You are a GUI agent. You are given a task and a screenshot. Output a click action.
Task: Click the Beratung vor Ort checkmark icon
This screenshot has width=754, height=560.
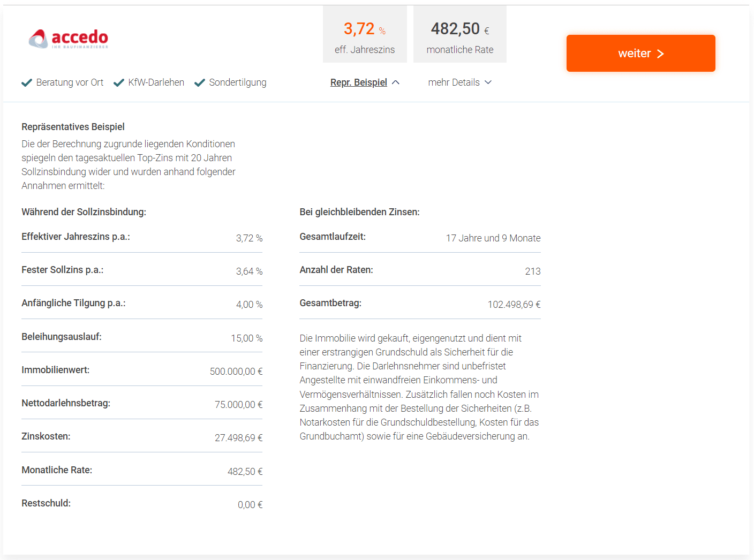(27, 82)
